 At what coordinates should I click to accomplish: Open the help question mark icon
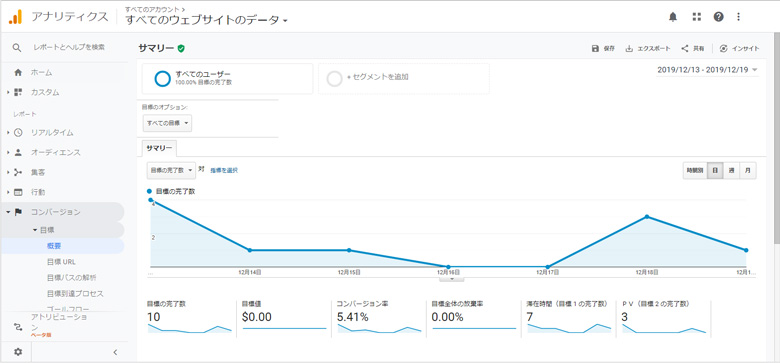pyautogui.click(x=718, y=17)
